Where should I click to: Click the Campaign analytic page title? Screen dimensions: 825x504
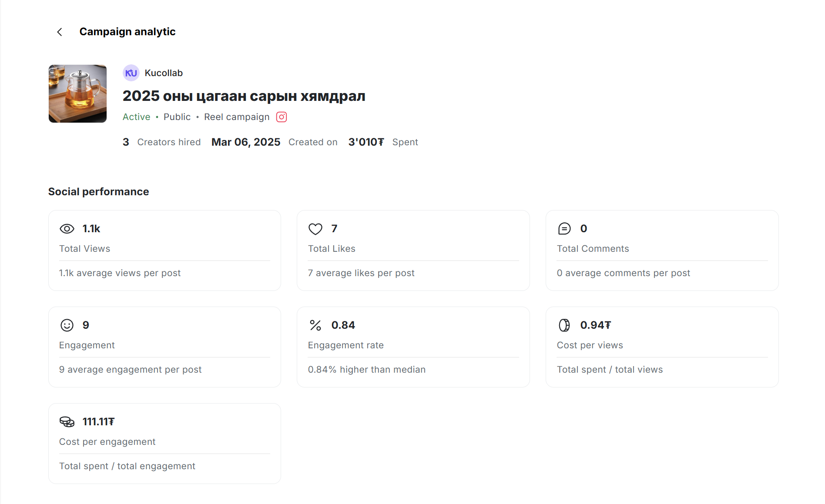coord(127,32)
